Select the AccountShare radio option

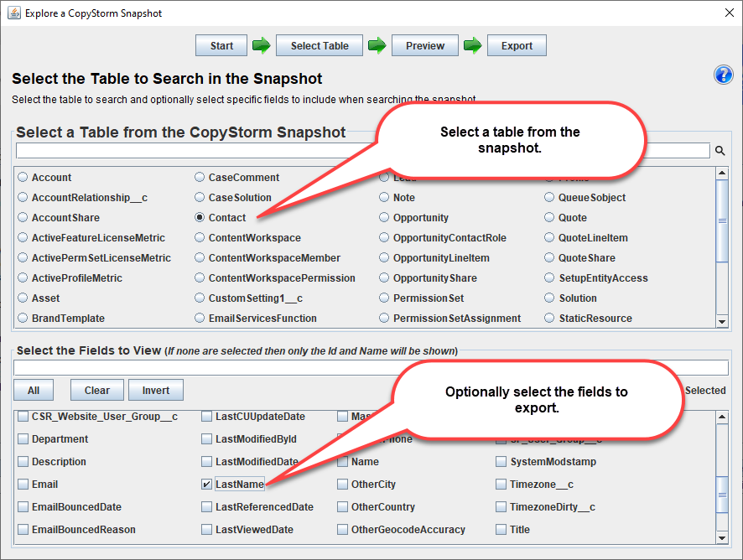(23, 217)
